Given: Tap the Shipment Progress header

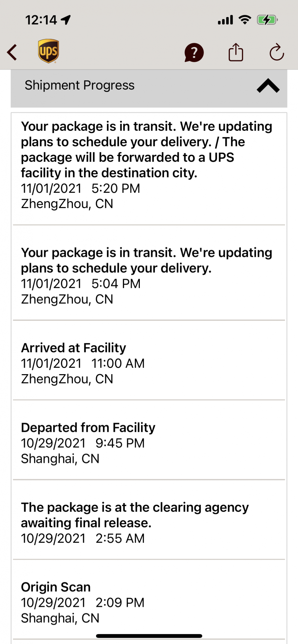Looking at the screenshot, I should (x=80, y=86).
